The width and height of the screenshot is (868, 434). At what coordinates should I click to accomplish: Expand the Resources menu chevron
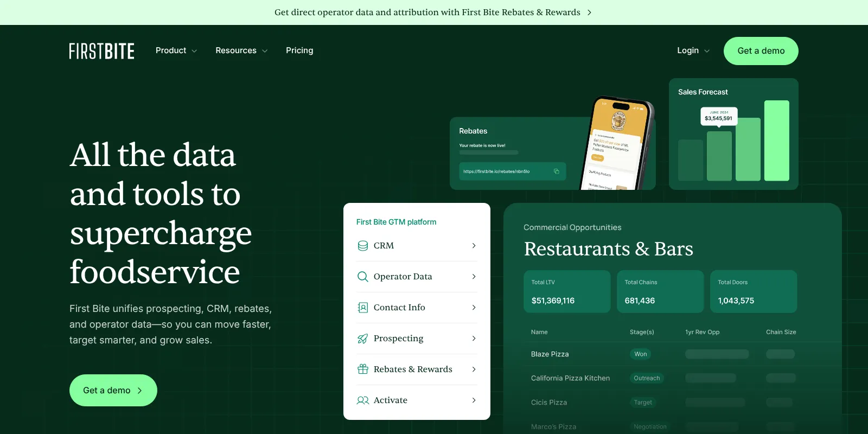coord(265,51)
